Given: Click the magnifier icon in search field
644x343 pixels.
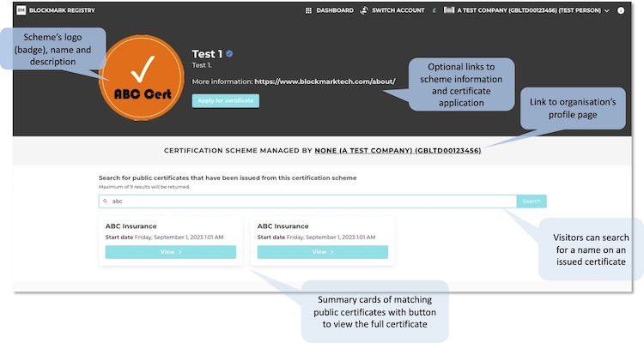Looking at the screenshot, I should pyautogui.click(x=106, y=202).
